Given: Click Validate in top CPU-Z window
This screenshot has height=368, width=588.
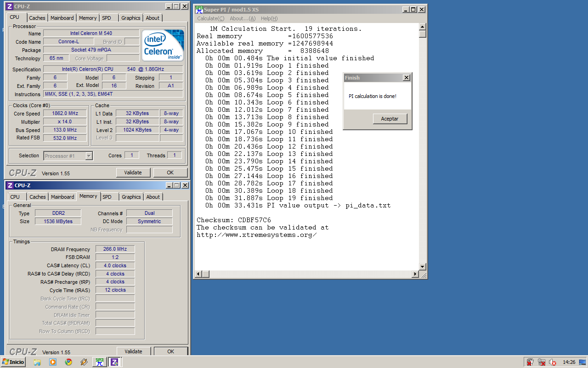Looking at the screenshot, I should (x=133, y=172).
